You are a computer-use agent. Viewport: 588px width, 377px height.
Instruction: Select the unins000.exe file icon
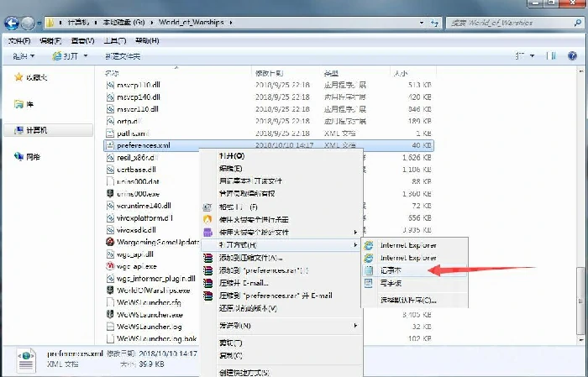coord(109,193)
